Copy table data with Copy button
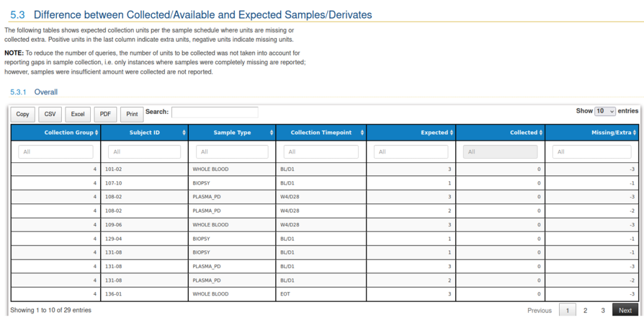644x318 pixels. (23, 114)
